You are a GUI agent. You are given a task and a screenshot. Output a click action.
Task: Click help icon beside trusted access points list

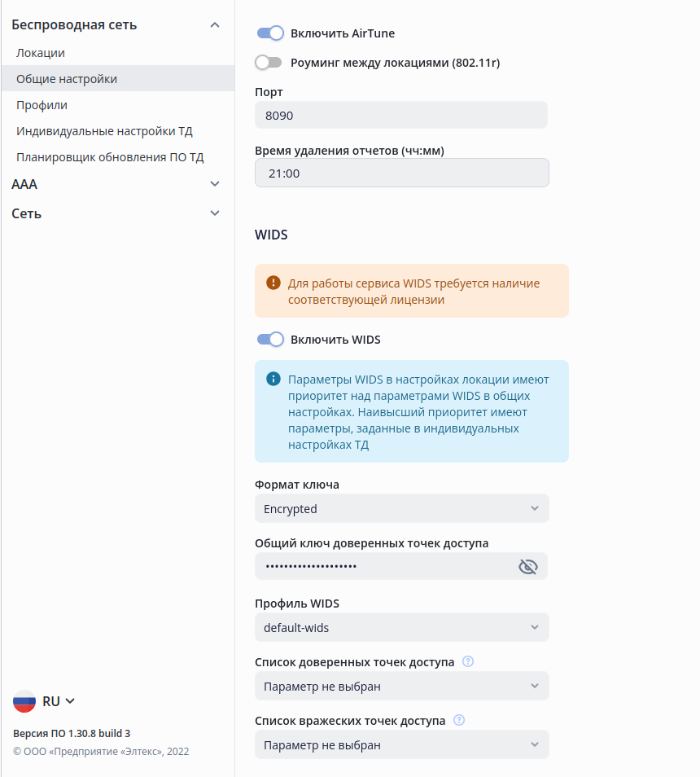468,662
